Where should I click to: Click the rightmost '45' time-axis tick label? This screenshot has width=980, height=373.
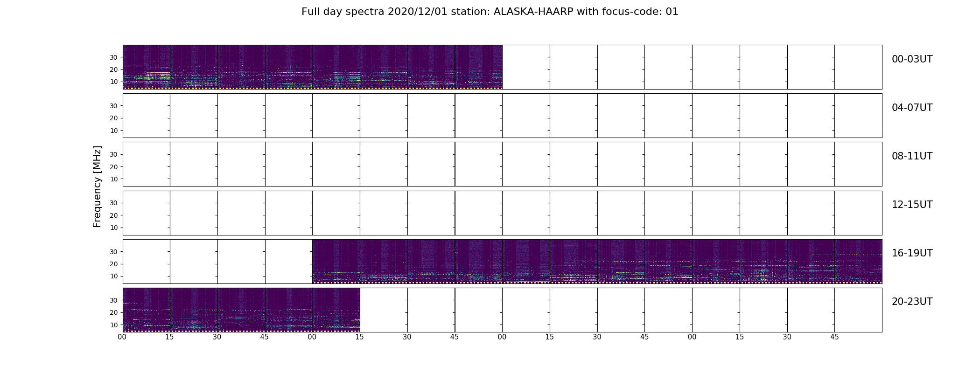click(834, 337)
